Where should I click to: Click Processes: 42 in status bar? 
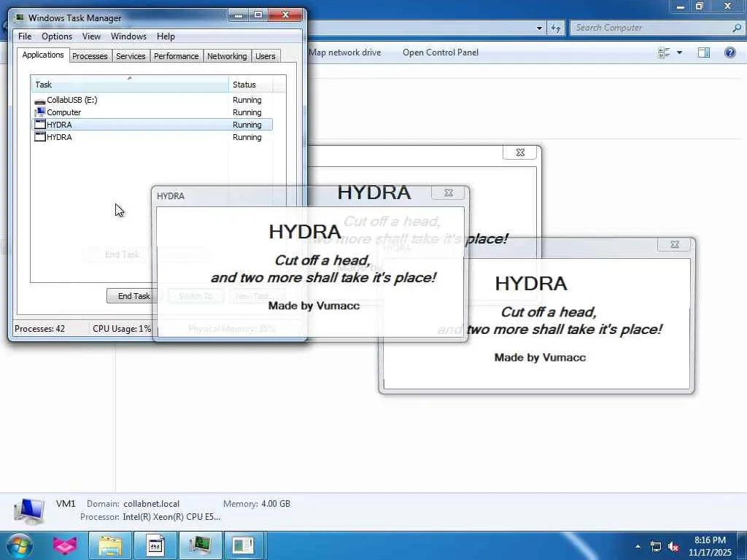pos(39,329)
